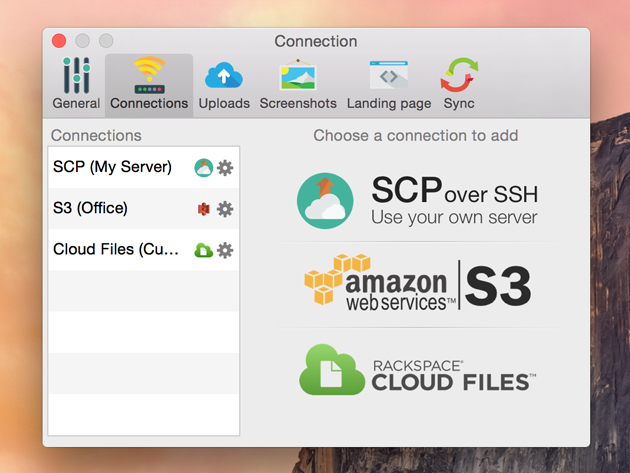Open the Screenshots preferences tab
Viewport: 630px width, 473px height.
click(x=298, y=84)
